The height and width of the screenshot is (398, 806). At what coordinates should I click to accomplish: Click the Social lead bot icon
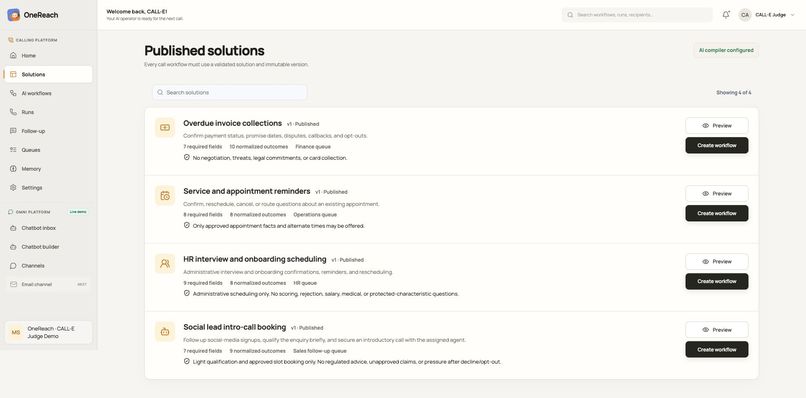pos(165,332)
